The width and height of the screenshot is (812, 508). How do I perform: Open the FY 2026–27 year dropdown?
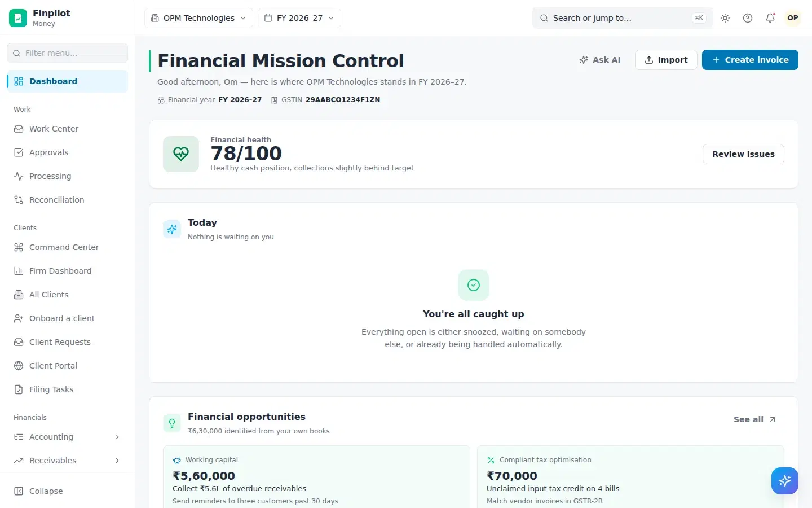[x=299, y=18]
